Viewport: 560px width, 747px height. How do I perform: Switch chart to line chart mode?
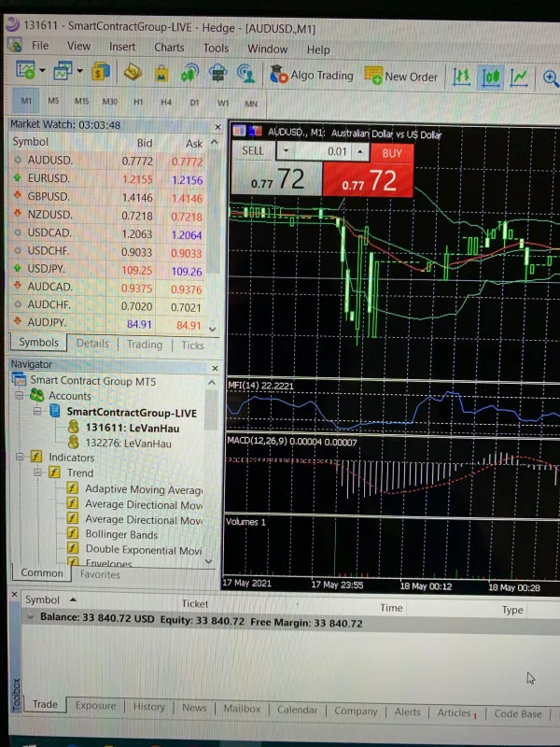(x=520, y=77)
